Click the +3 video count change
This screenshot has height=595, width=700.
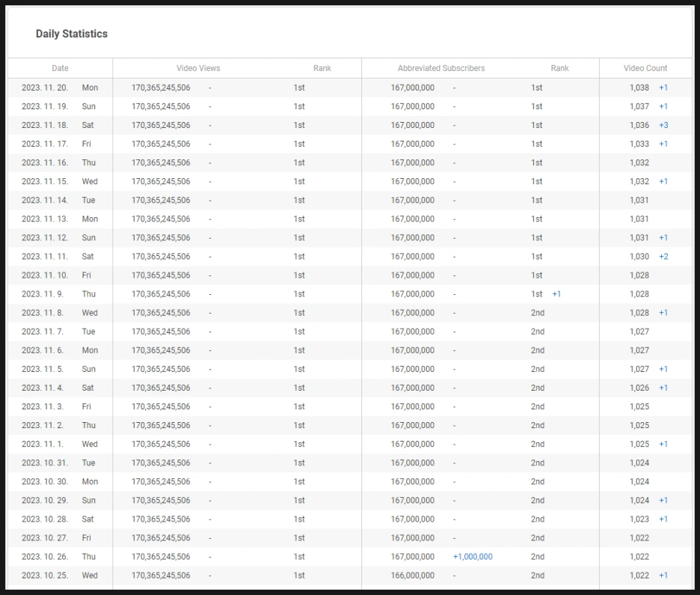click(x=663, y=125)
